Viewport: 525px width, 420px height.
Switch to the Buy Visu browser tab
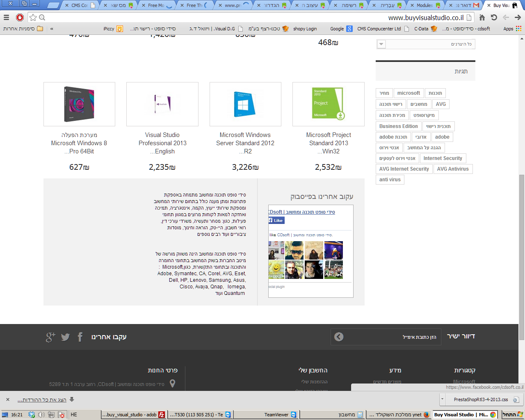tap(501, 5)
